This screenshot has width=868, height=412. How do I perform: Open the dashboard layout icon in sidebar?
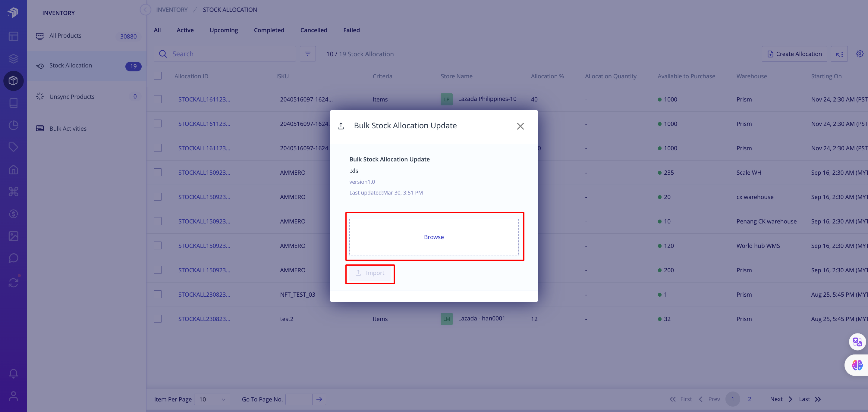13,36
